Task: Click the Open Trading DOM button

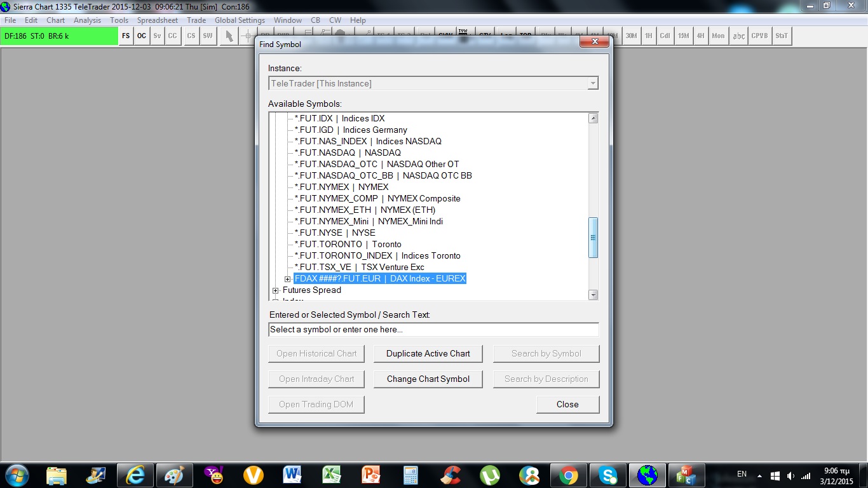Action: coord(316,405)
